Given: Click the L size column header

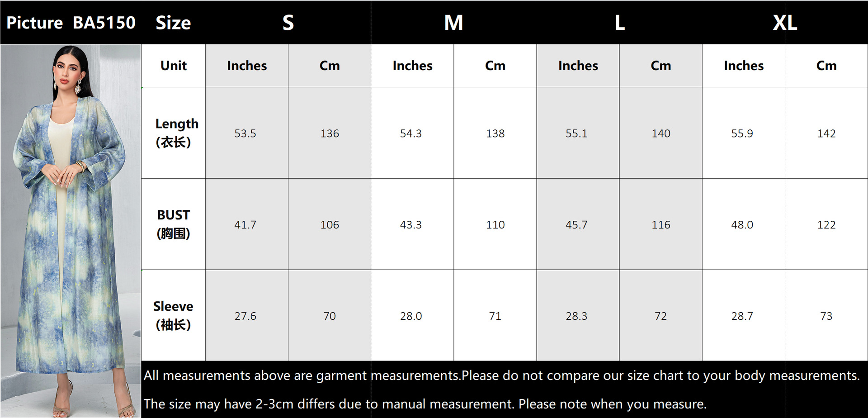Looking at the screenshot, I should coord(619,23).
